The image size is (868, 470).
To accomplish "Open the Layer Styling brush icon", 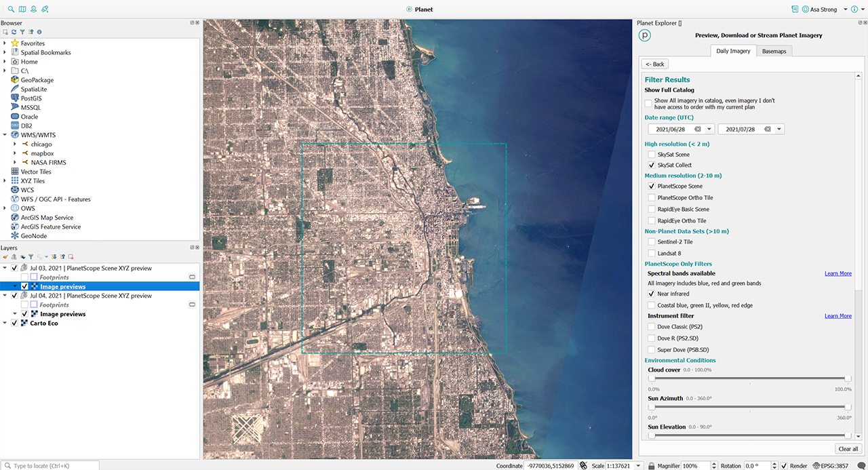I will pos(5,257).
